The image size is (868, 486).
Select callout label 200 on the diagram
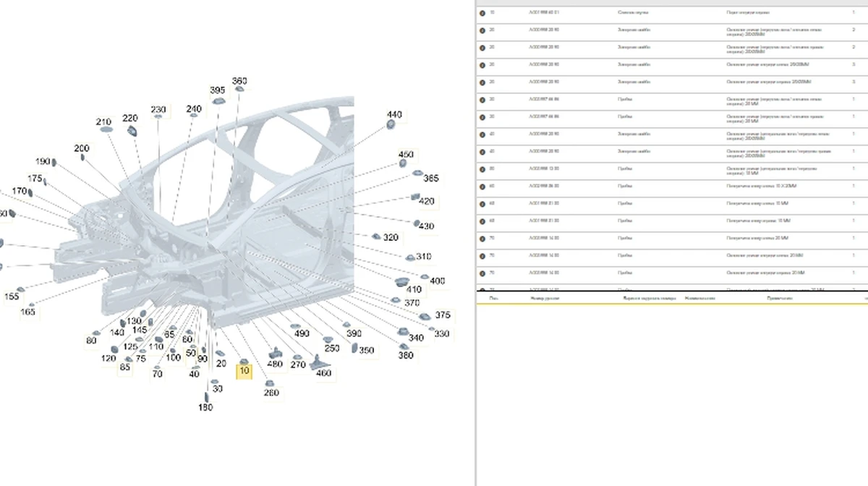coord(82,148)
